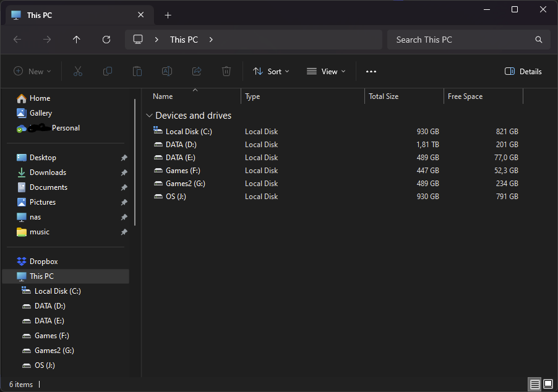Open the Sort dropdown menu
The width and height of the screenshot is (558, 392).
271,72
